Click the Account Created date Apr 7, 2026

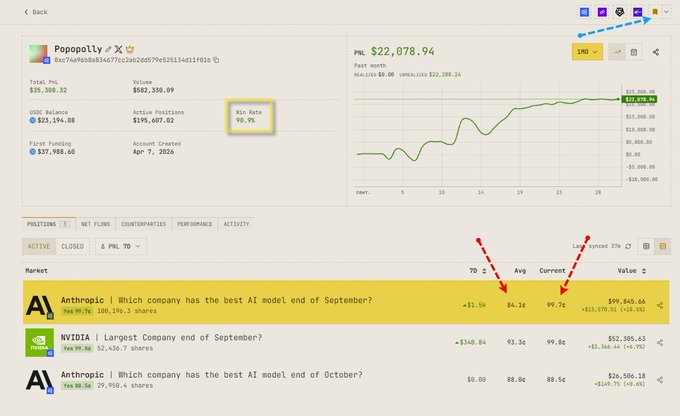pyautogui.click(x=154, y=152)
